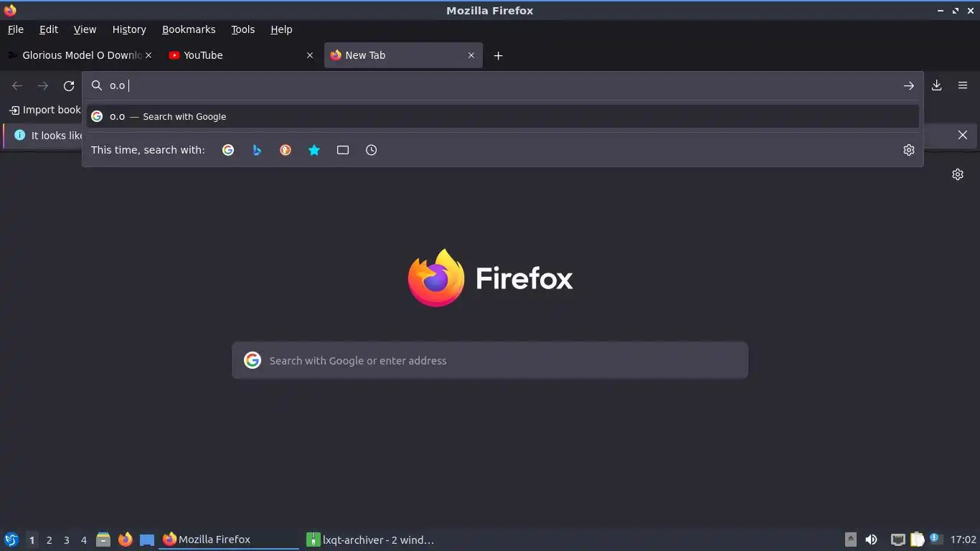The image size is (980, 551).
Task: Search this time with the Google icon
Action: (x=228, y=150)
